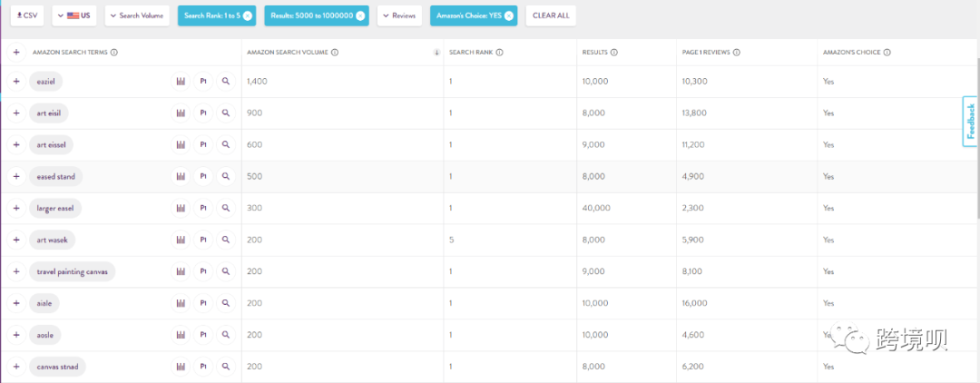Add the art eisil row with plus button
Screen dimensions: 980x383
coord(16,113)
